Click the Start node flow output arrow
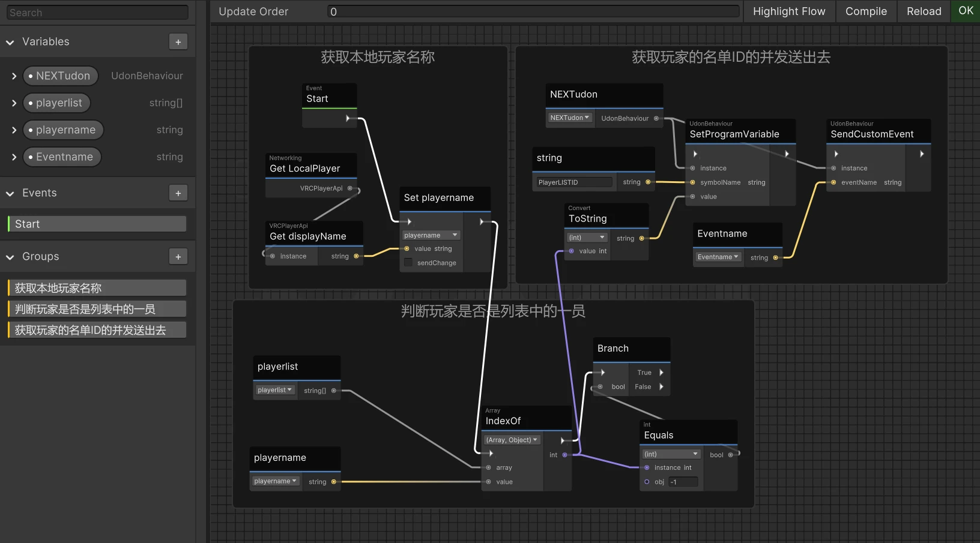980x543 pixels. (x=348, y=118)
